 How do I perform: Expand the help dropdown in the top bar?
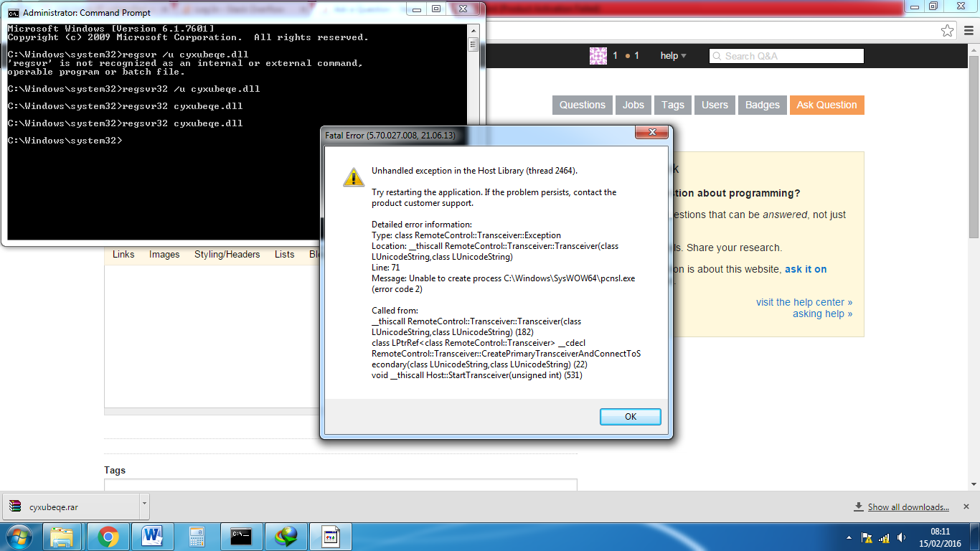tap(673, 56)
